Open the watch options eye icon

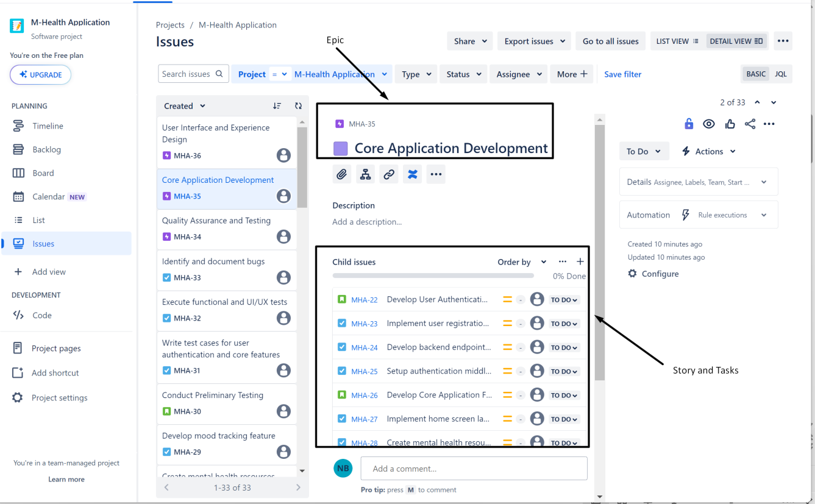[709, 123]
